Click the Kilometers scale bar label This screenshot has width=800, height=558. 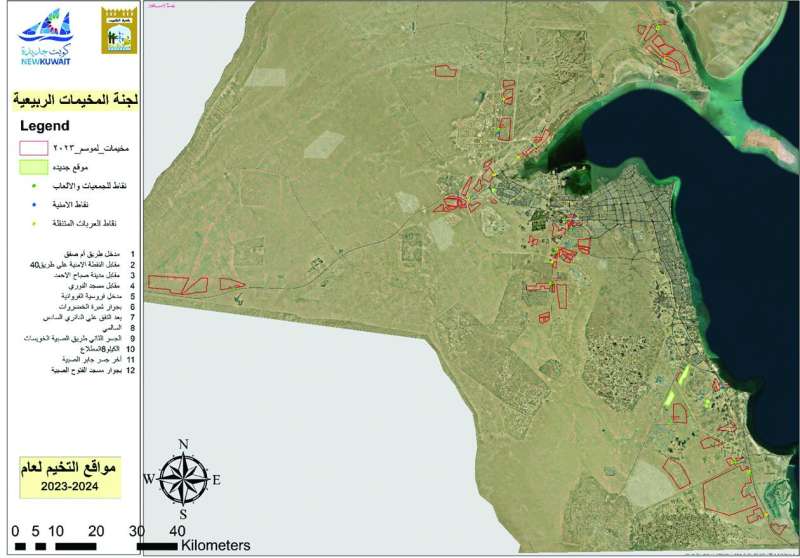pos(216,546)
